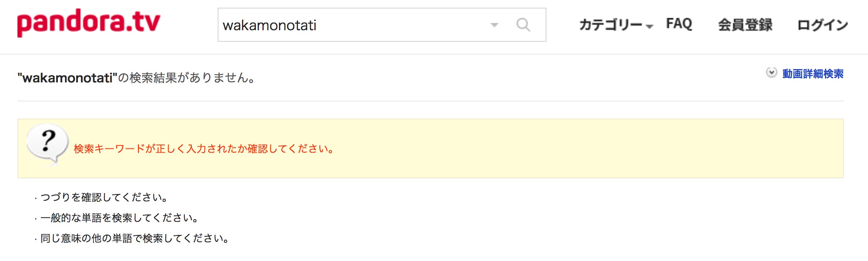Click the circled chevron beside 動画詳細検索
Screen dimensions: 868x261
pyautogui.click(x=771, y=72)
